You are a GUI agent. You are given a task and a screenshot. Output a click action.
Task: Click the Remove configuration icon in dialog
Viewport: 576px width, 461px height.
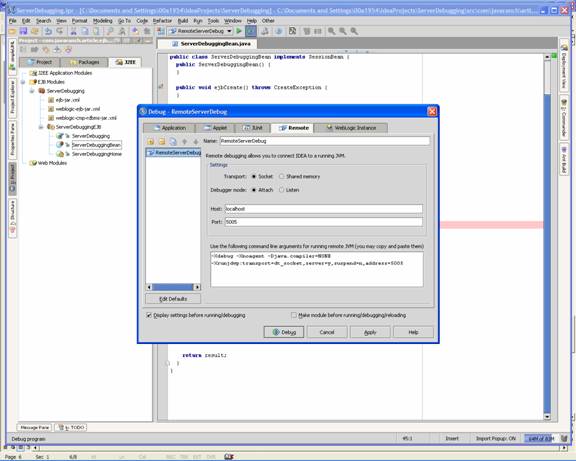162,141
